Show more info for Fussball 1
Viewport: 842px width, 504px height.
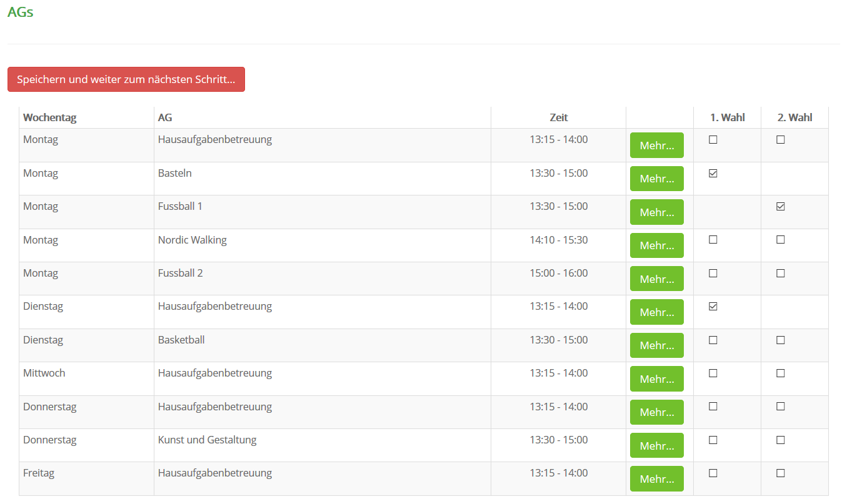[x=656, y=212]
